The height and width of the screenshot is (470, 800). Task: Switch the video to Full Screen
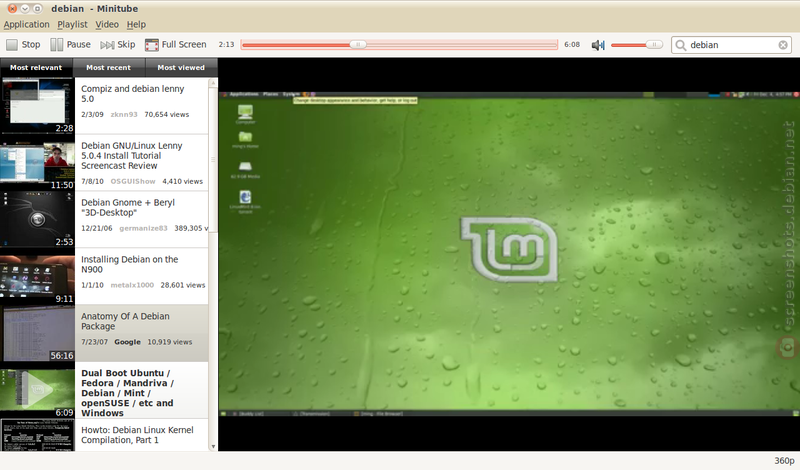click(176, 45)
